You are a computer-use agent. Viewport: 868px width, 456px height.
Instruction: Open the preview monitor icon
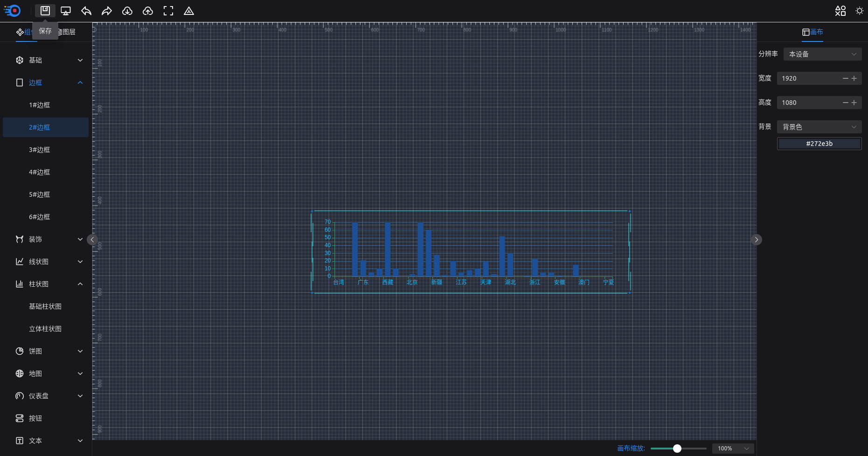66,11
